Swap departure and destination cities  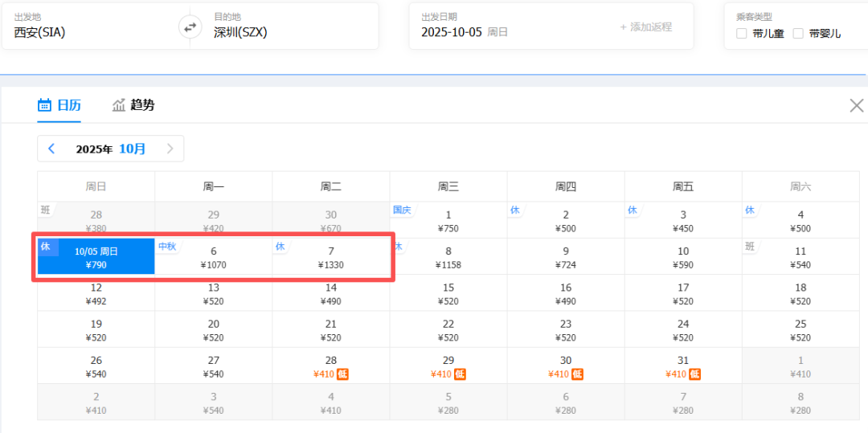(x=190, y=27)
